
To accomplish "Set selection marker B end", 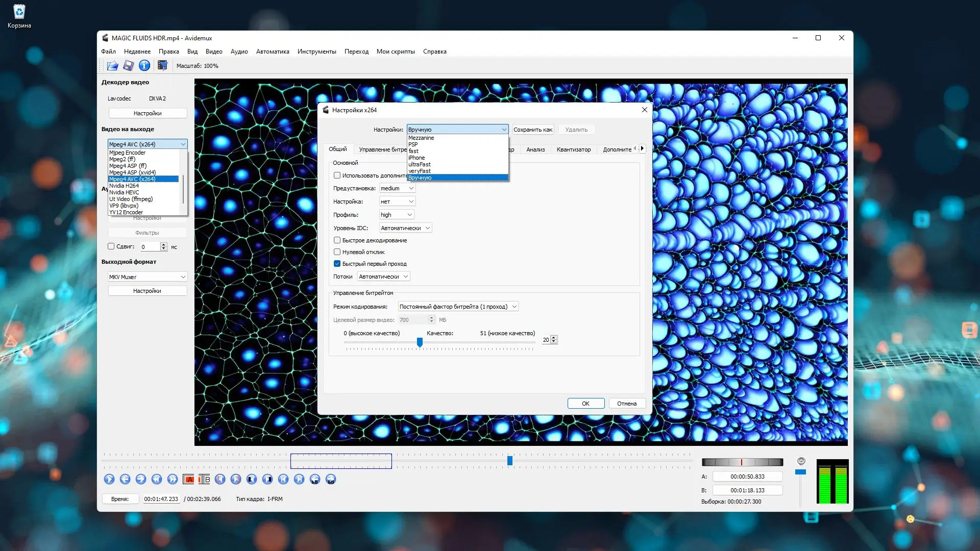I will 204,479.
